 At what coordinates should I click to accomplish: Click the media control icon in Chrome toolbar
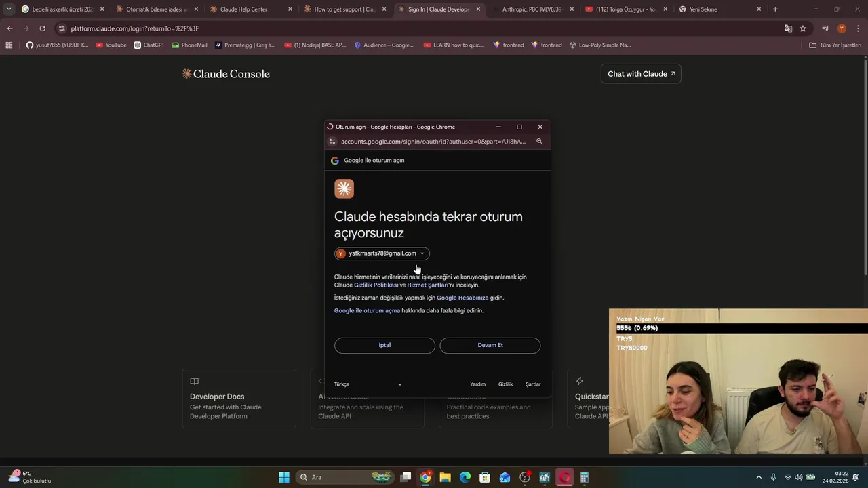click(825, 28)
